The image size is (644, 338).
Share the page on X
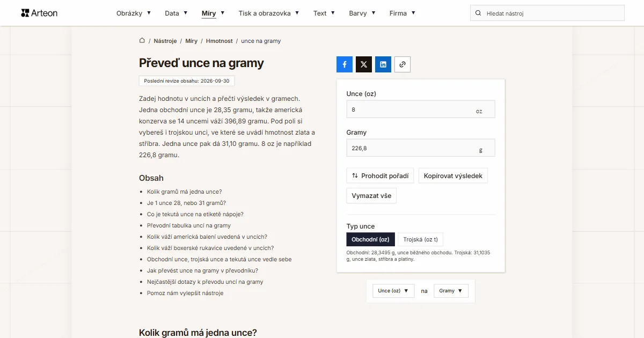(364, 64)
